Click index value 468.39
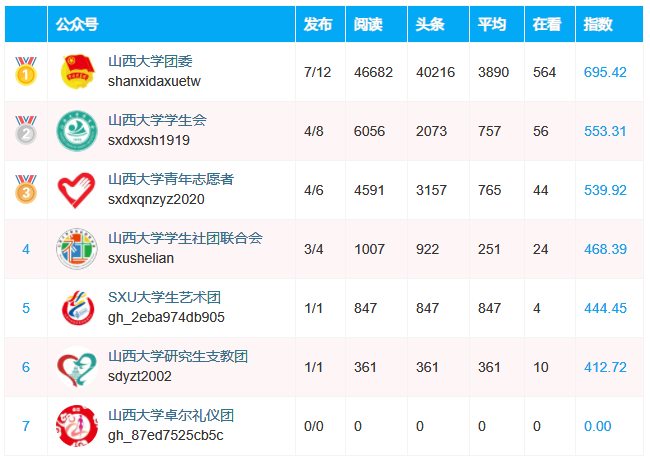650x458 pixels. click(605, 249)
